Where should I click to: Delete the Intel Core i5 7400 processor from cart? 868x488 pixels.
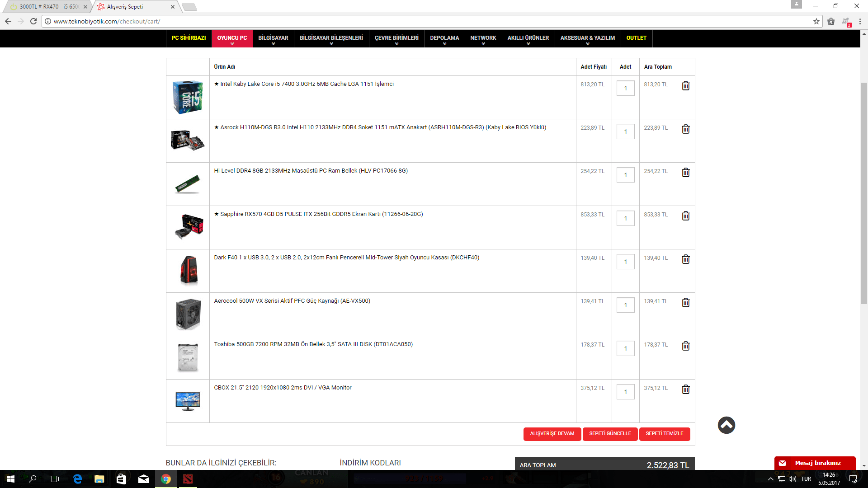coord(685,86)
